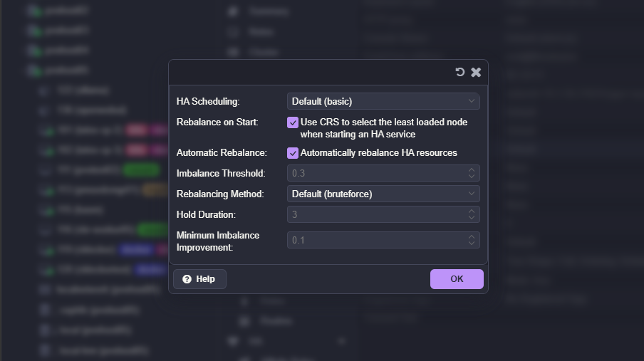
Task: Confirm the settings with the OK button
Action: pos(457,279)
